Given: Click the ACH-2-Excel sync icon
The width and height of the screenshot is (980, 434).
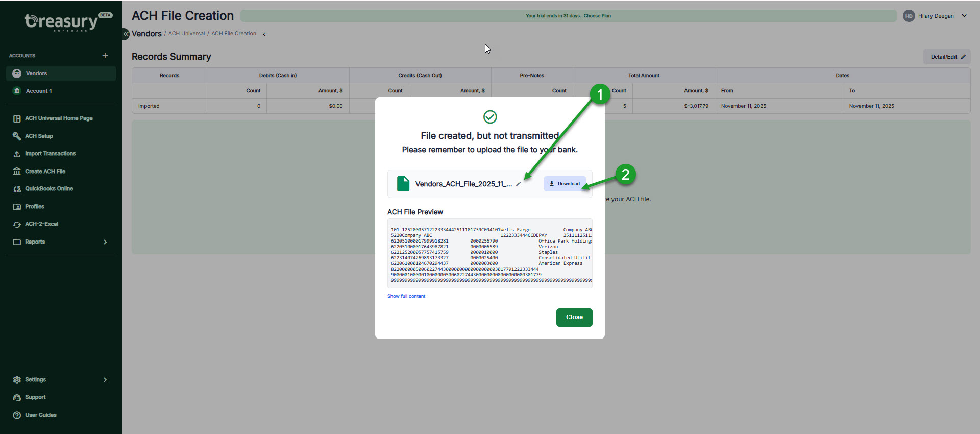Looking at the screenshot, I should tap(17, 224).
